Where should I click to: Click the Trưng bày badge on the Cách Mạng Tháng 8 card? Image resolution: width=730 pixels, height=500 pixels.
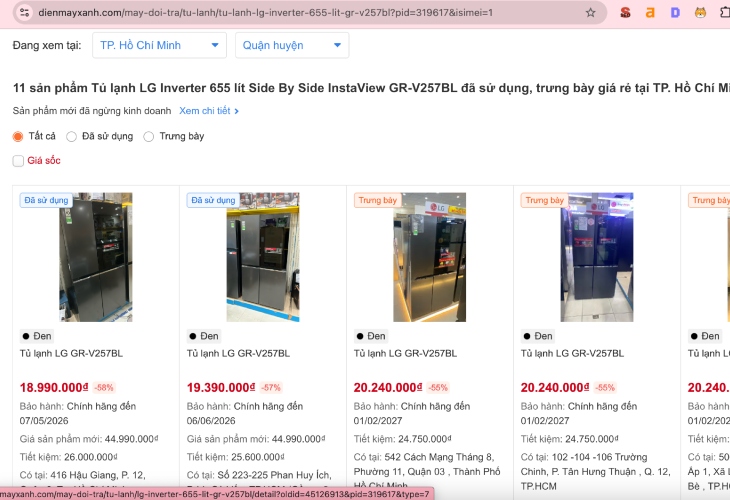[378, 200]
